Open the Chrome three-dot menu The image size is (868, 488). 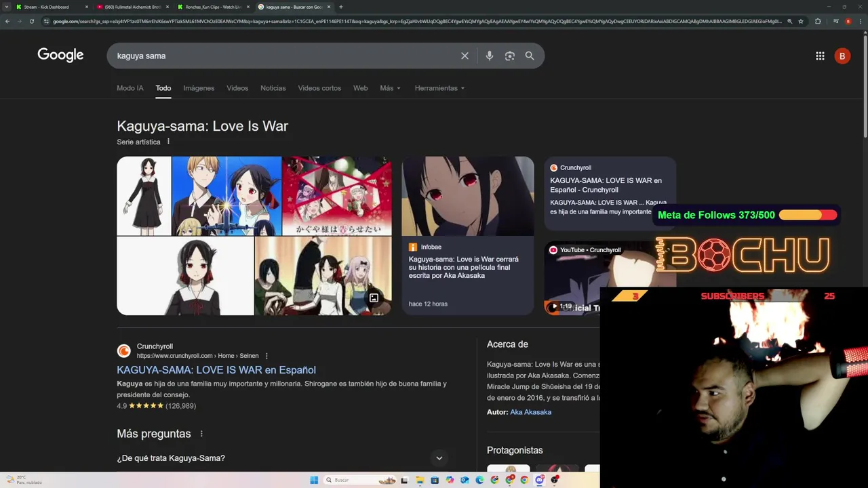(861, 21)
